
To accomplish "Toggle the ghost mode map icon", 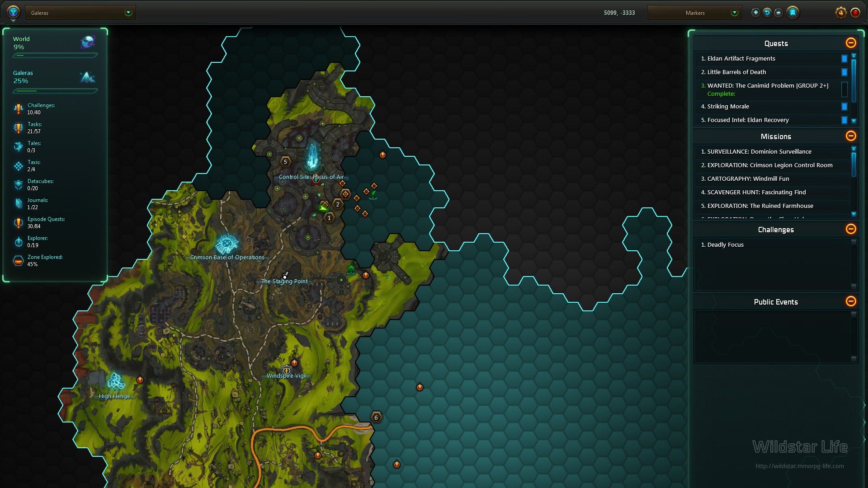I will (x=793, y=13).
